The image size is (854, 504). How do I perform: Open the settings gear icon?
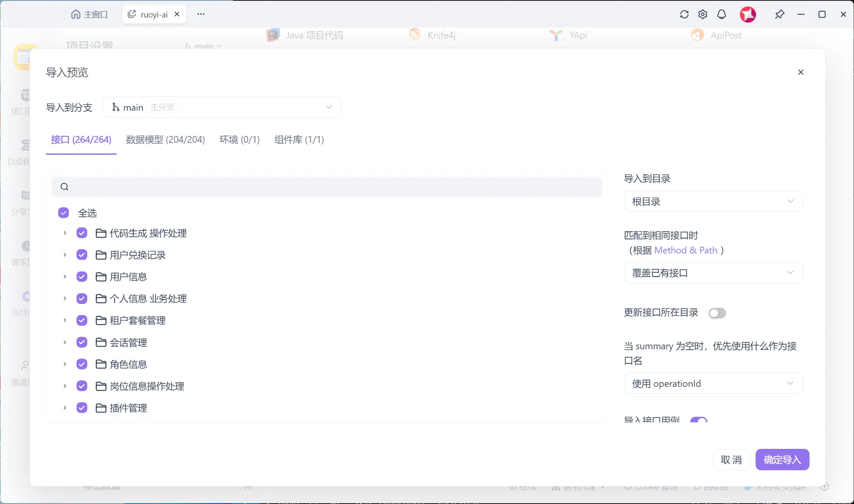pos(703,15)
